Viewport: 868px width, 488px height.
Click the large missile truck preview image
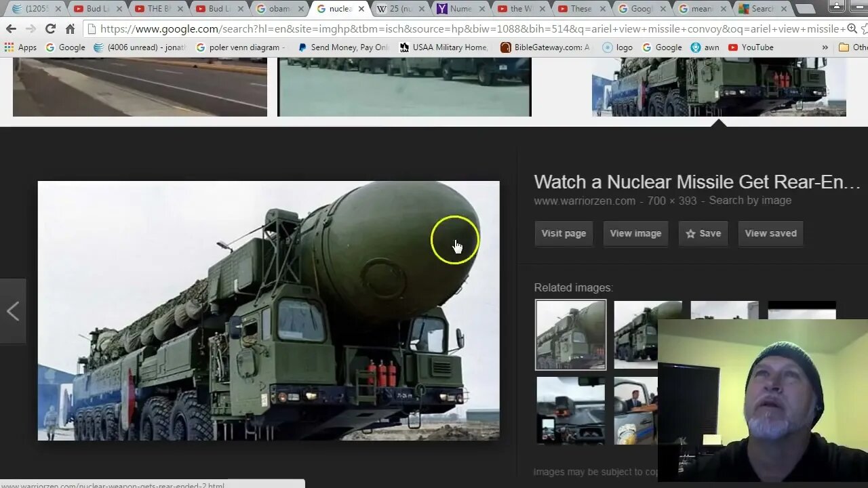[x=269, y=310]
